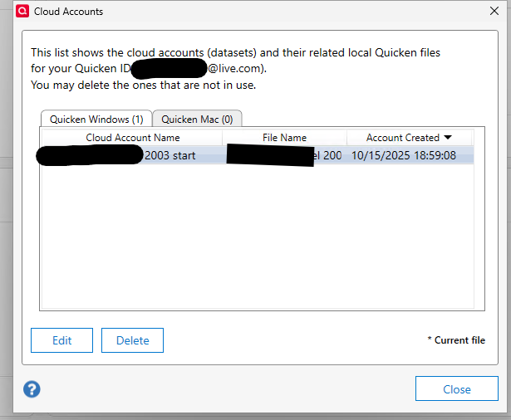Viewport: 511px width, 420px height.
Task: Click the '10/15/2025 18:59:08' created date cell
Action: pyautogui.click(x=409, y=155)
